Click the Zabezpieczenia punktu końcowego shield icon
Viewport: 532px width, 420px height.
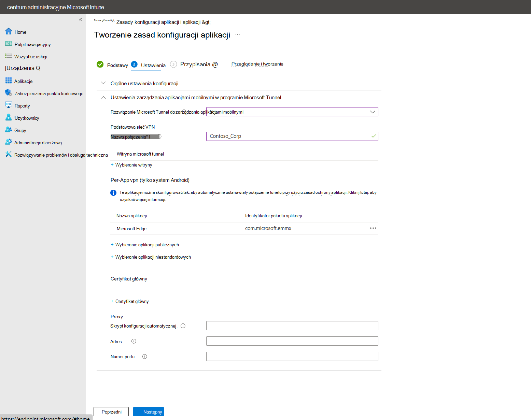(9, 93)
